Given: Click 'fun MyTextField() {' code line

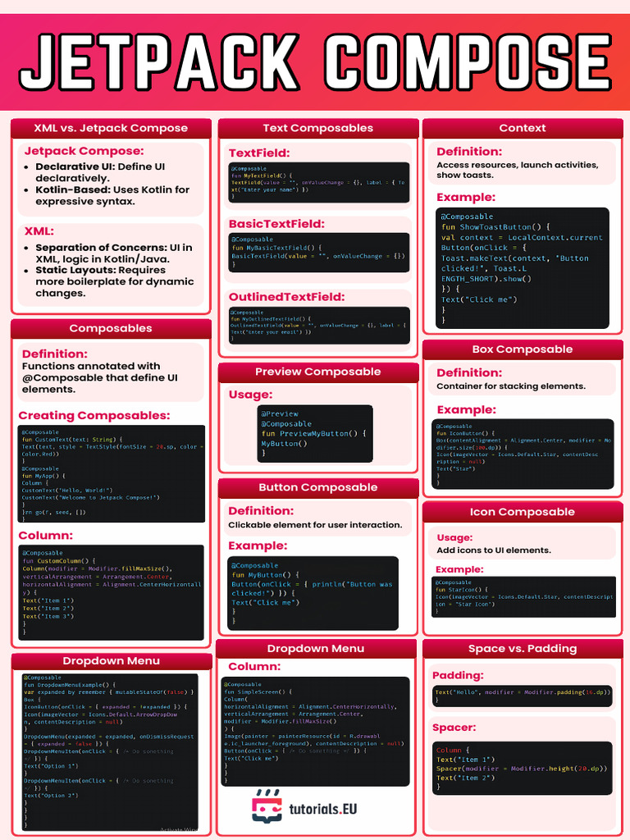Looking at the screenshot, I should coord(262,176).
